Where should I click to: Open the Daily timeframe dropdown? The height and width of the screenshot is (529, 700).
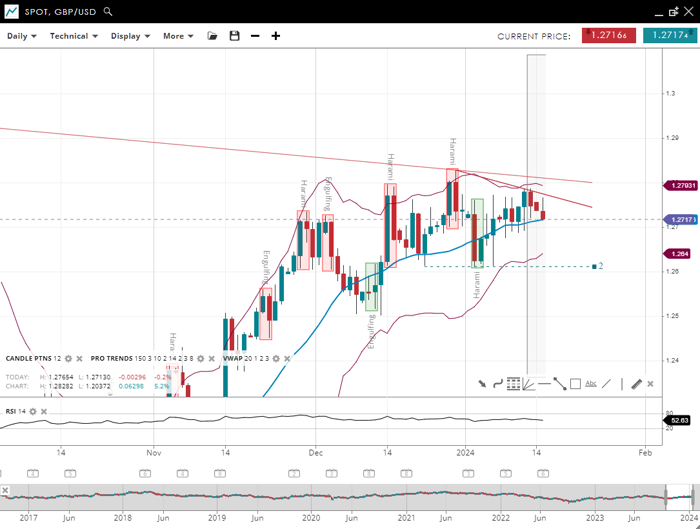pos(21,36)
